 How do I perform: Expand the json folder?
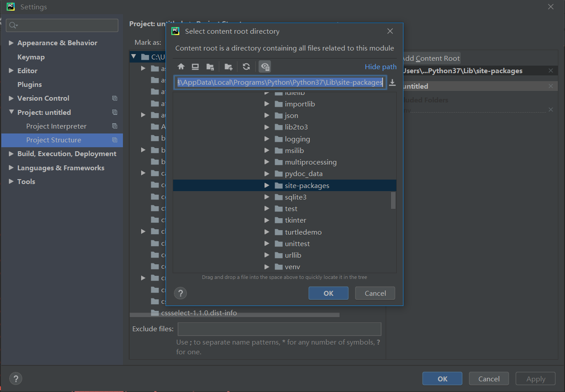pyautogui.click(x=267, y=115)
